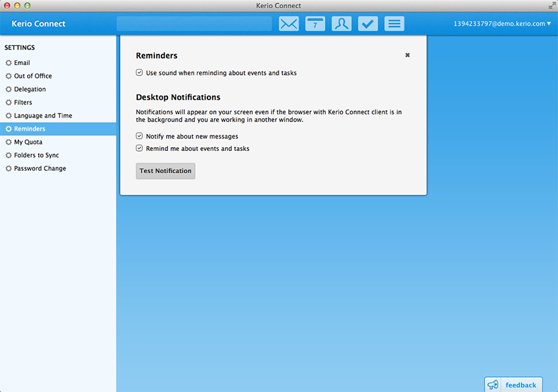Image resolution: width=558 pixels, height=392 pixels.
Task: Open the Tasks checkmark icon
Action: tap(368, 24)
